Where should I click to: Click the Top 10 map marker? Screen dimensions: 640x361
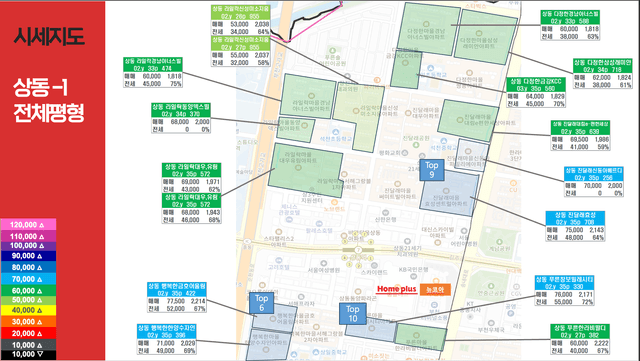tap(352, 314)
